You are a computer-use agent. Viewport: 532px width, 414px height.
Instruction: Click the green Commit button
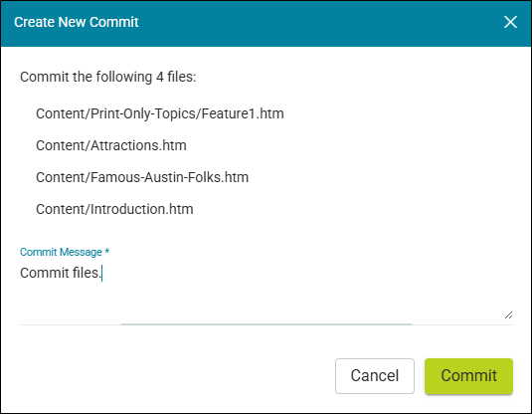(468, 375)
